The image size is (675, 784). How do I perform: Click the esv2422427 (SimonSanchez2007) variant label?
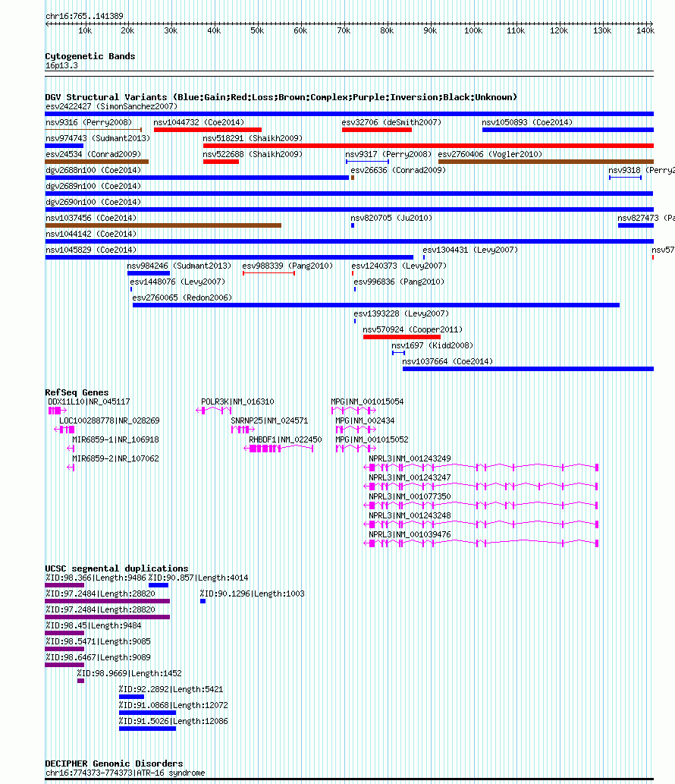[x=111, y=106]
